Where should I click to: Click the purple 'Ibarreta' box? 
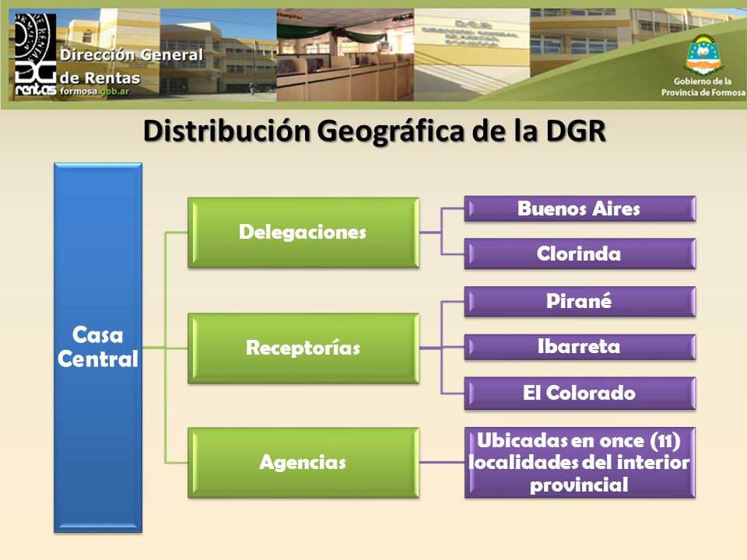pos(580,347)
